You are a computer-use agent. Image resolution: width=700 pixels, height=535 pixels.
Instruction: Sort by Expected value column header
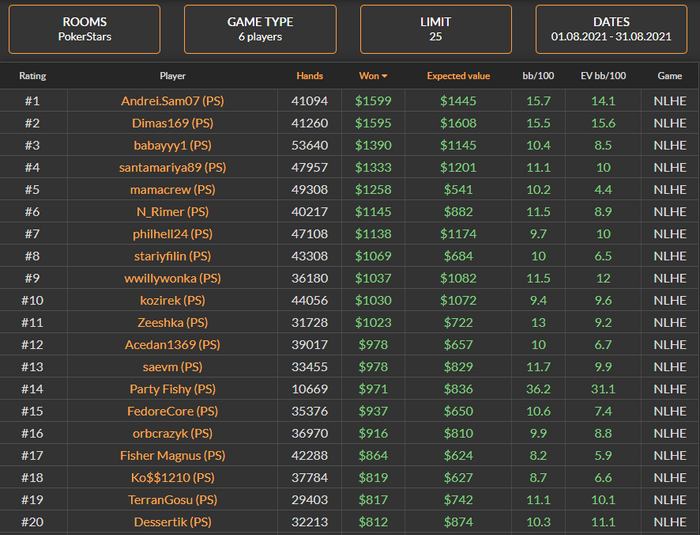coord(458,76)
